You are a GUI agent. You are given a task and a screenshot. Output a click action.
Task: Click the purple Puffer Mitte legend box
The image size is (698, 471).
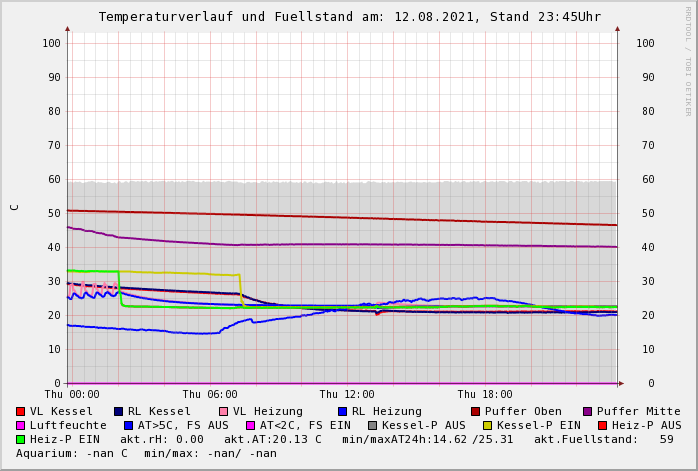pos(587,411)
